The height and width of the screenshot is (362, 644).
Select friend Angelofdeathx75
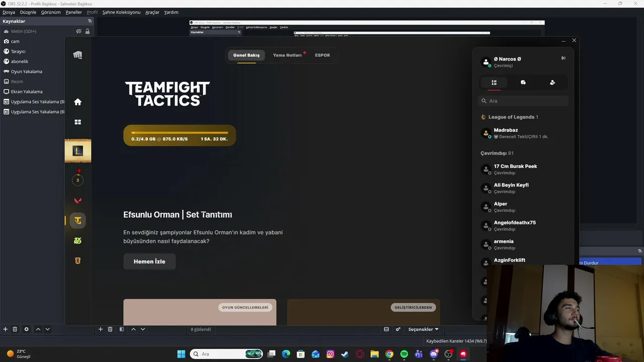pos(523,226)
